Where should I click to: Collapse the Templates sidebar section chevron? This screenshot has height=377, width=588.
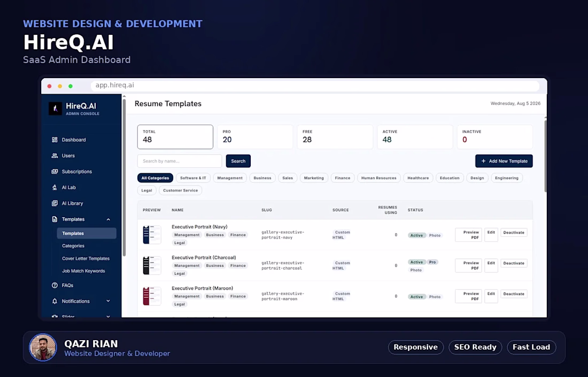[108, 219]
